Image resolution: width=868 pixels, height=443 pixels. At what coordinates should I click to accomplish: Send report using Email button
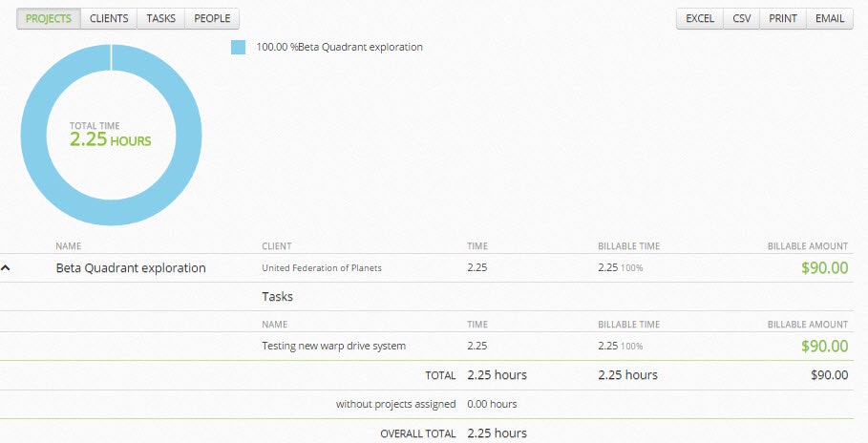pyautogui.click(x=829, y=18)
